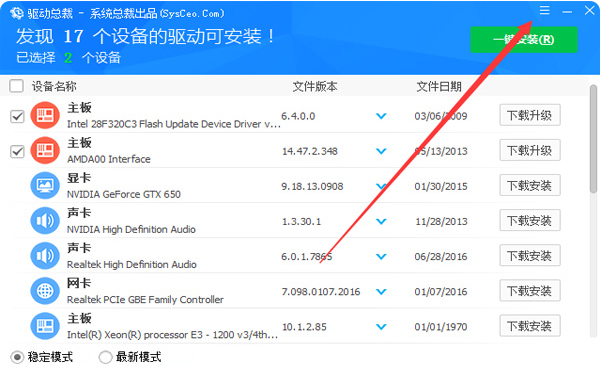Click the SysCeo app logo icon
The image size is (600, 368).
click(x=17, y=13)
